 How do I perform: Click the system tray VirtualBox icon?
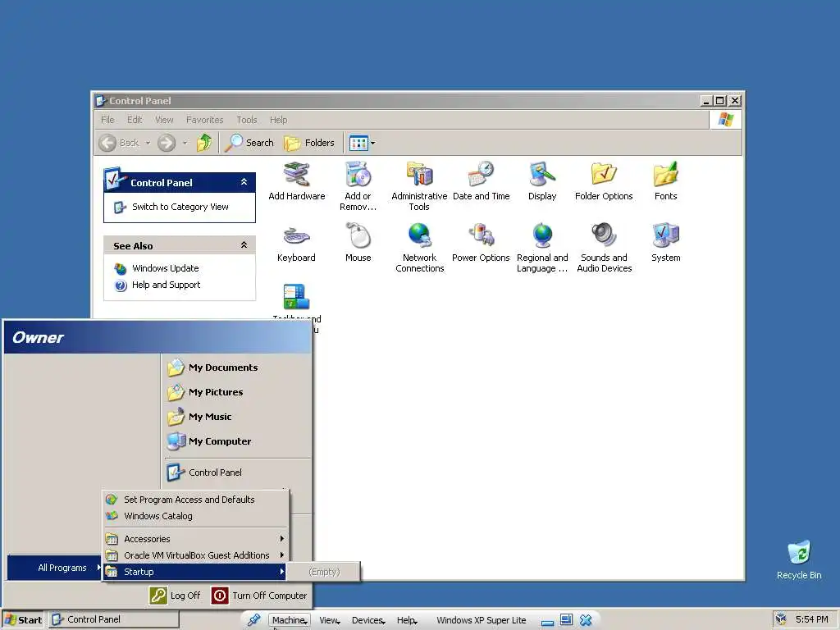coord(781,619)
